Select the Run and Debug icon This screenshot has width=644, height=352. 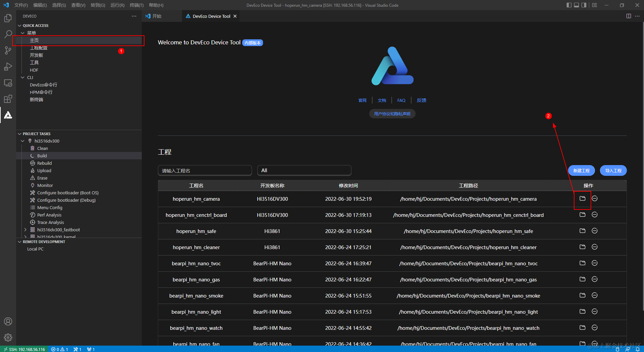pyautogui.click(x=8, y=66)
